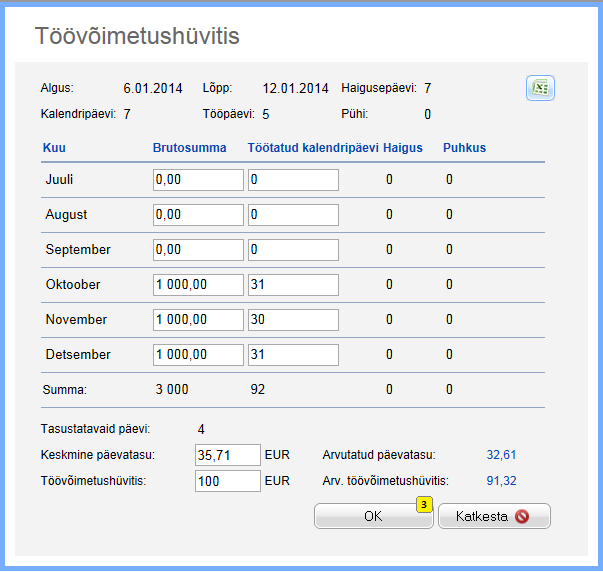Focus September worked calendar days input

click(293, 250)
